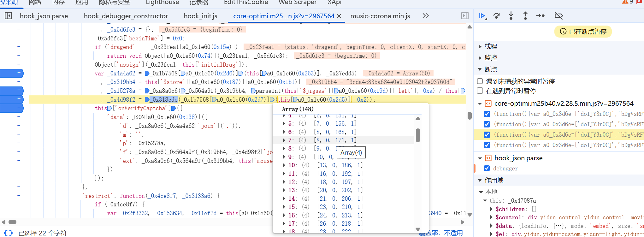Open the Web Scraper panel
The height and width of the screenshot is (237, 644).
(x=298, y=3)
